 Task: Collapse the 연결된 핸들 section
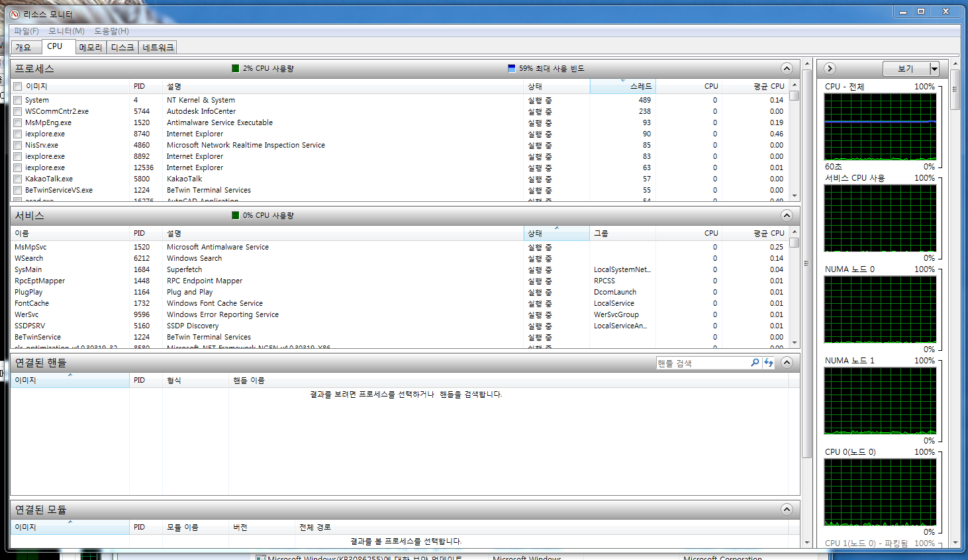point(787,362)
